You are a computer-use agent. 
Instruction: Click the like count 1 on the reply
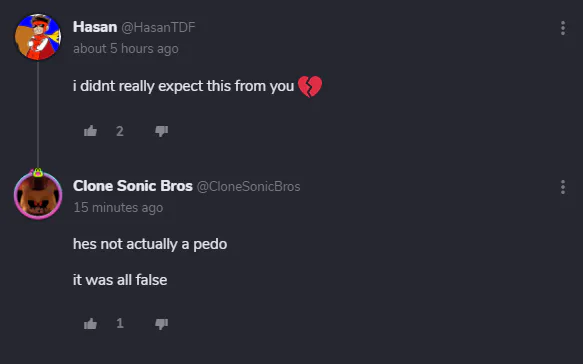120,323
